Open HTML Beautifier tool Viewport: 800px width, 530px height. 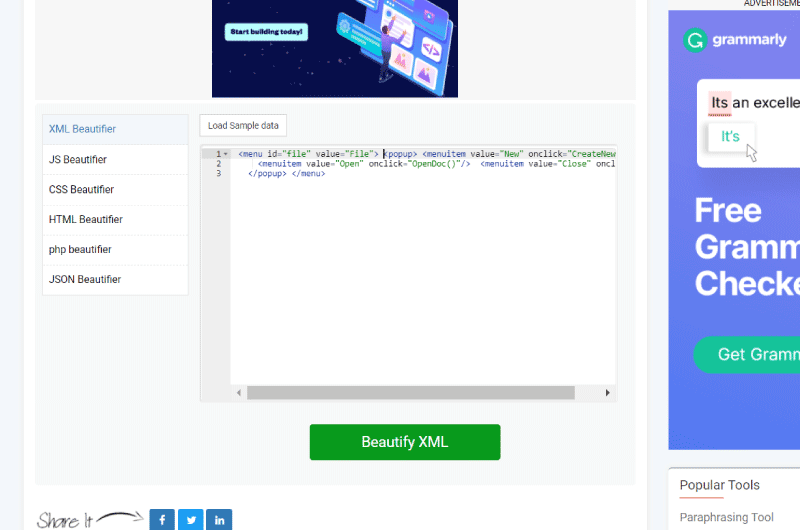(115, 220)
